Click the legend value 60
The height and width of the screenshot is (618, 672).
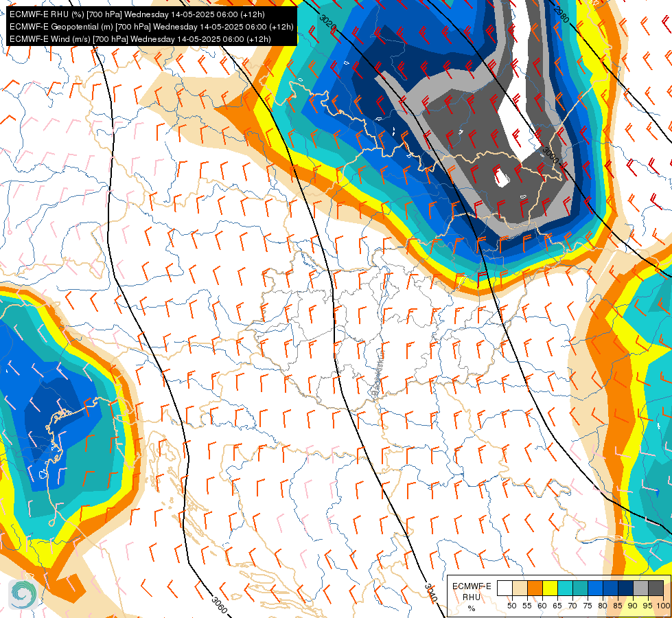[x=542, y=606]
